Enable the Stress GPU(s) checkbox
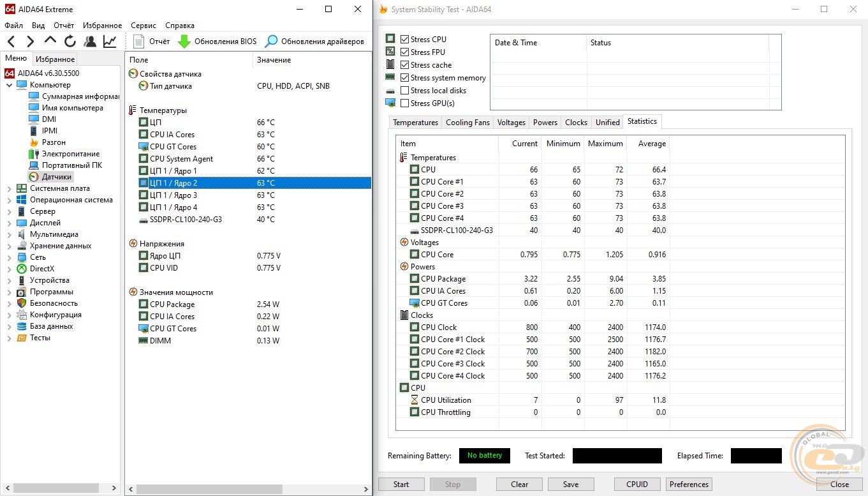 [404, 103]
